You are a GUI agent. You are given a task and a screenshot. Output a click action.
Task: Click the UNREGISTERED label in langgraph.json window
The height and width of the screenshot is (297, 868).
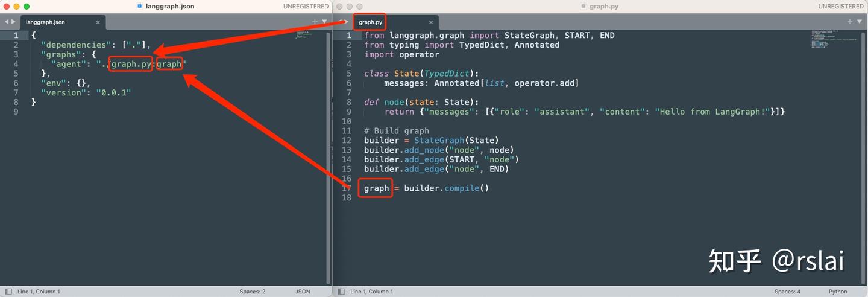(x=306, y=7)
